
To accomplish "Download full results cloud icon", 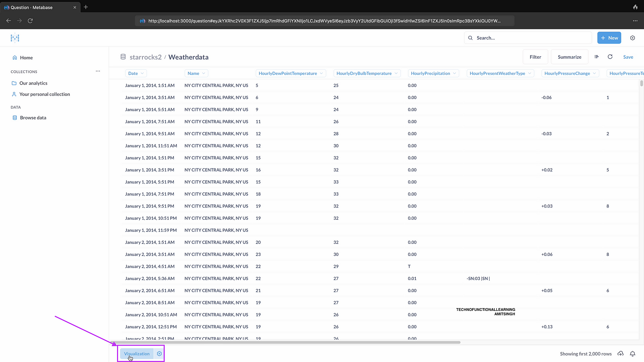I will [621, 354].
